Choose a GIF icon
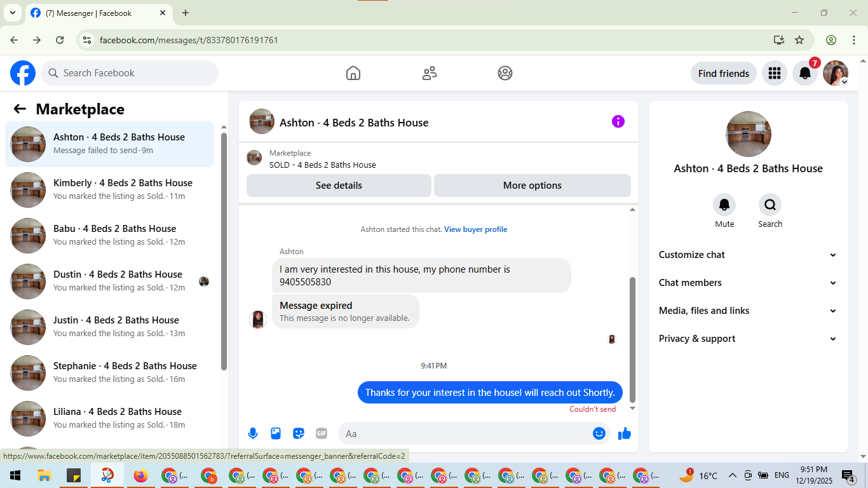This screenshot has height=488, width=868. coord(322,433)
